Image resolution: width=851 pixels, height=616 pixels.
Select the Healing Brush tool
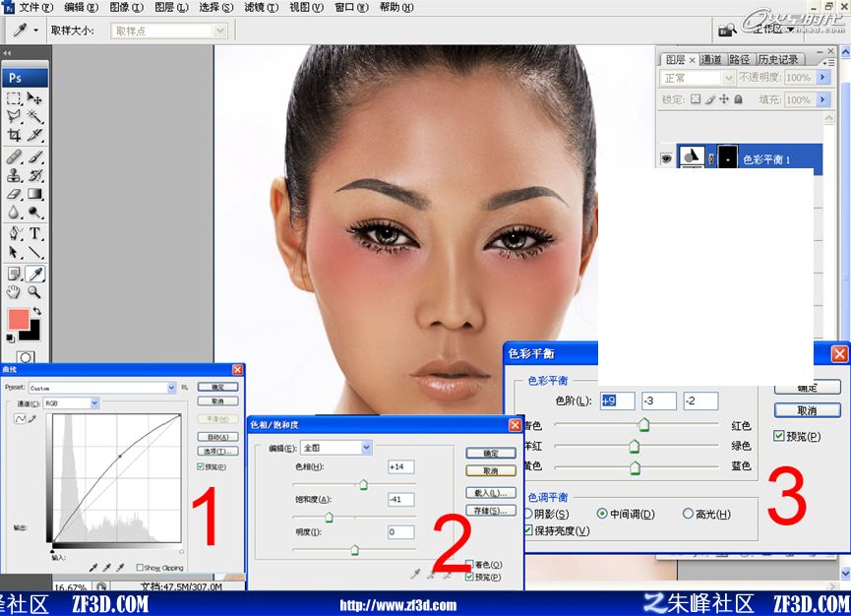(14, 156)
